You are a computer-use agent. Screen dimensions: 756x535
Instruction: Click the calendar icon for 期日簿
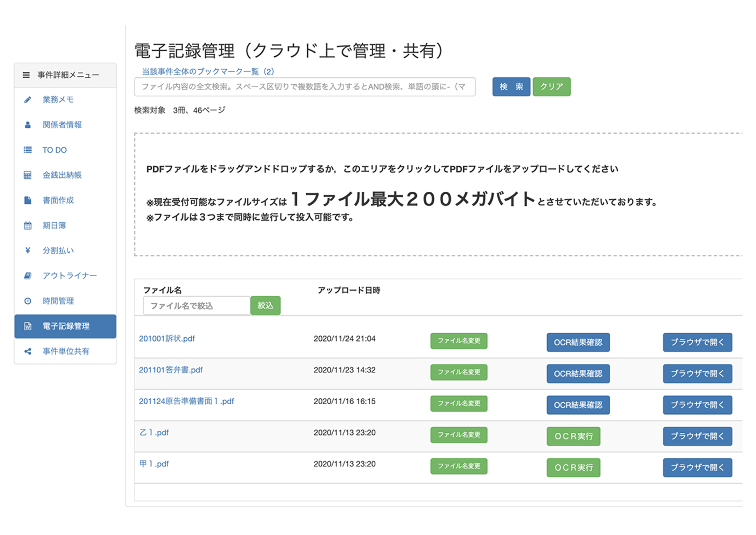tap(28, 226)
